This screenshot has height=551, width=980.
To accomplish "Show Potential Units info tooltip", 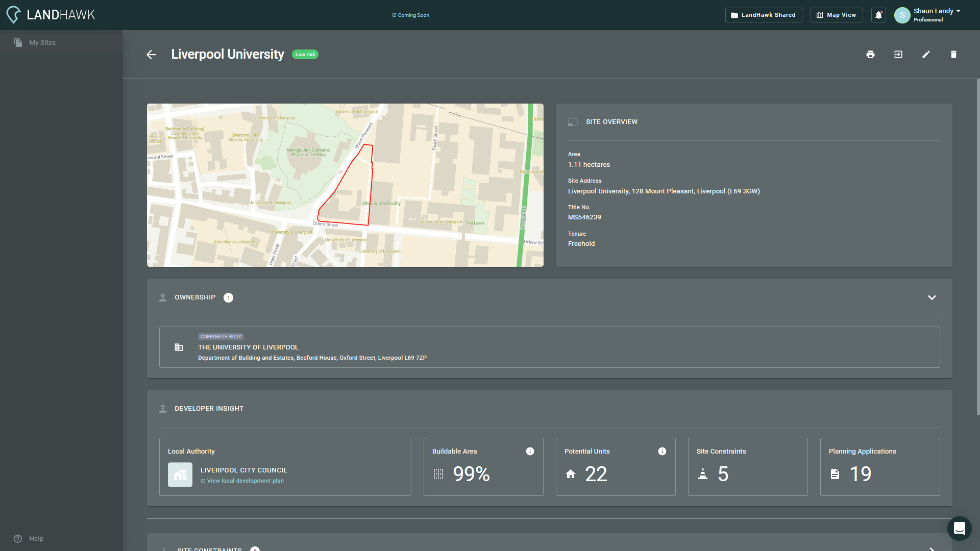I will (662, 452).
